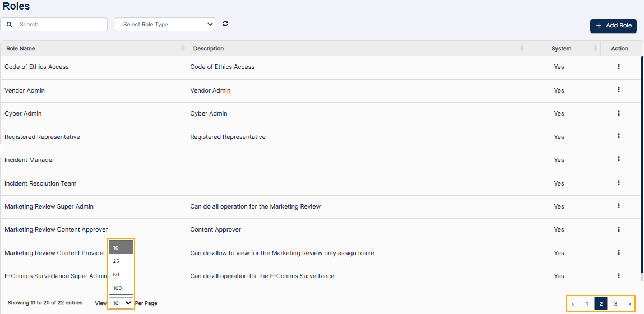Click the Roles page heading
This screenshot has width=644, height=314.
point(16,6)
